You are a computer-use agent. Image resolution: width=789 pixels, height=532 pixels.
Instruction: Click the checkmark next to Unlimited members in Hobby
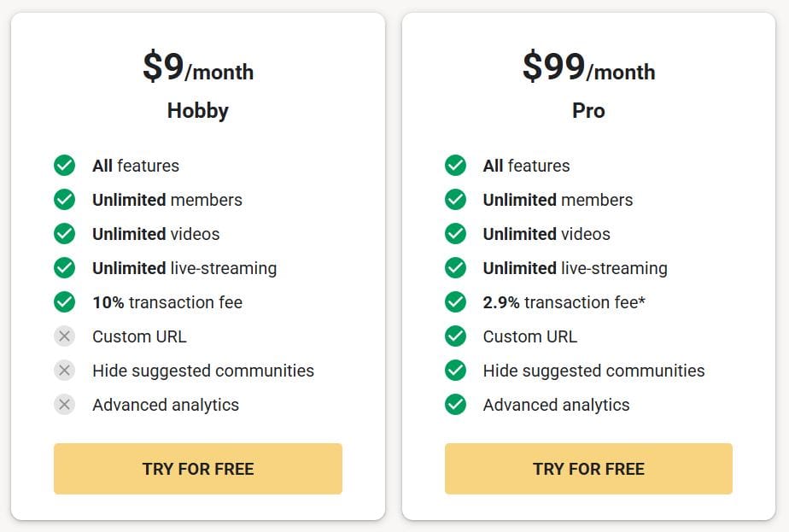point(64,200)
